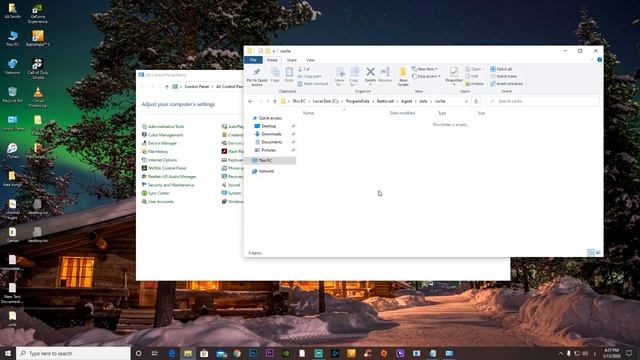
Task: Switch to large icons view in status bar
Action: click(598, 253)
